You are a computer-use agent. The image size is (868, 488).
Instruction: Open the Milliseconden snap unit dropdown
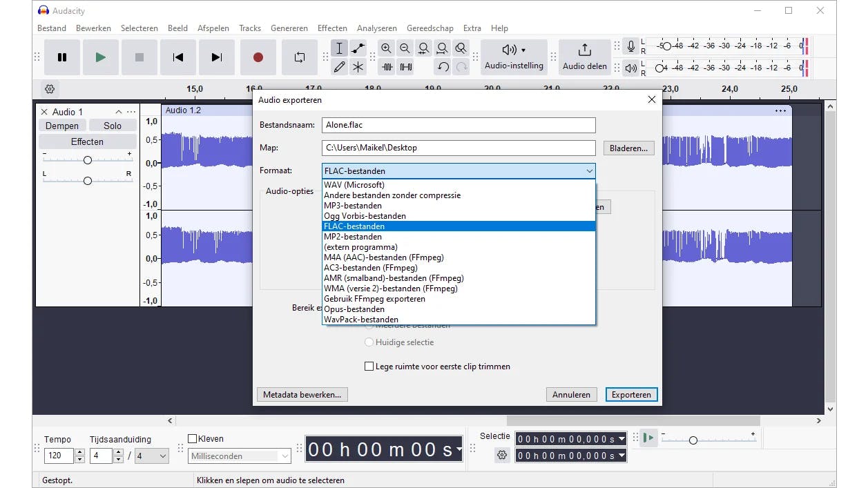(x=240, y=456)
